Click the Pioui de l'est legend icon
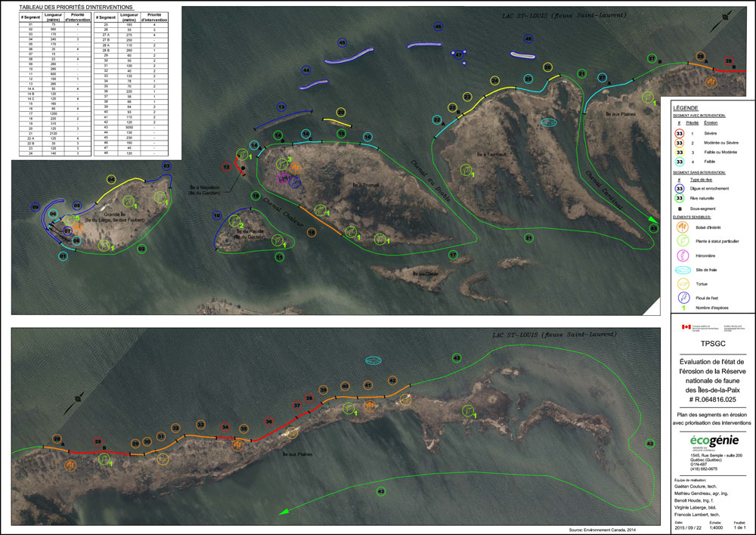Image resolution: width=756 pixels, height=535 pixels. tap(683, 298)
